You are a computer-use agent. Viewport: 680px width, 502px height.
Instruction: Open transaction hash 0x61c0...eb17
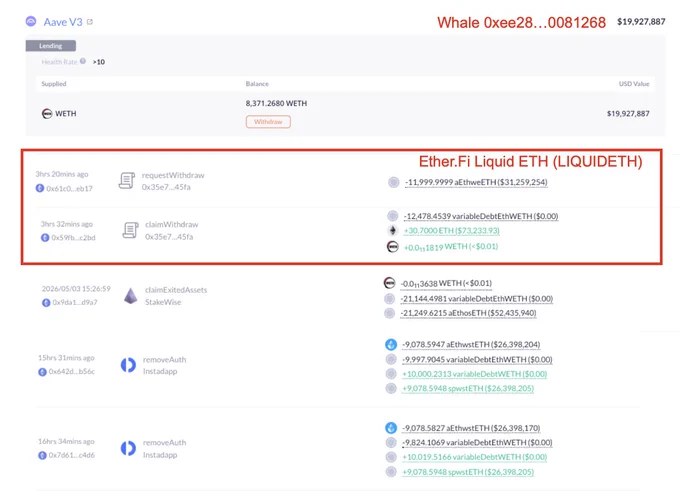[x=69, y=189]
